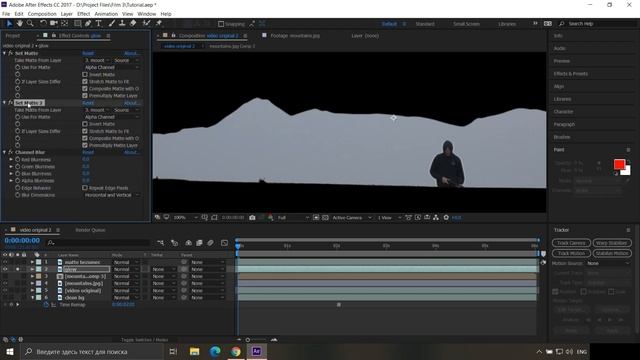
Task: Open Use For Matte dropdown under Set Matte
Action: (x=111, y=67)
